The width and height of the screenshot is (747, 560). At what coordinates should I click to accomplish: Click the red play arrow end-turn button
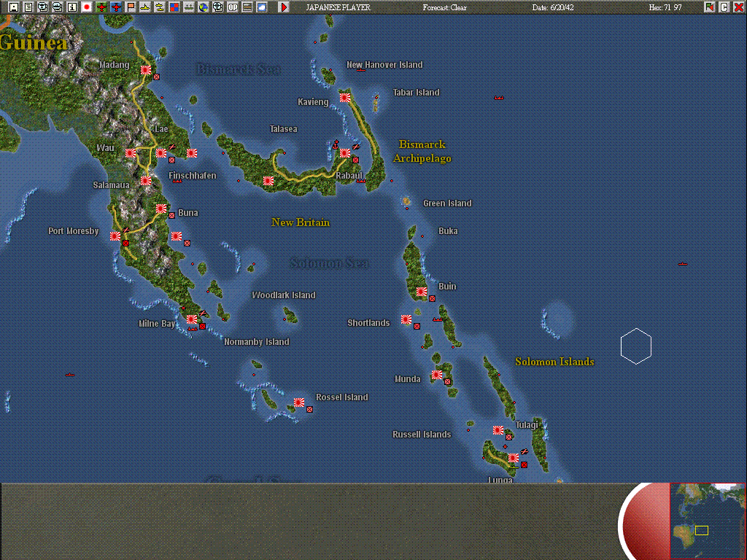point(284,7)
